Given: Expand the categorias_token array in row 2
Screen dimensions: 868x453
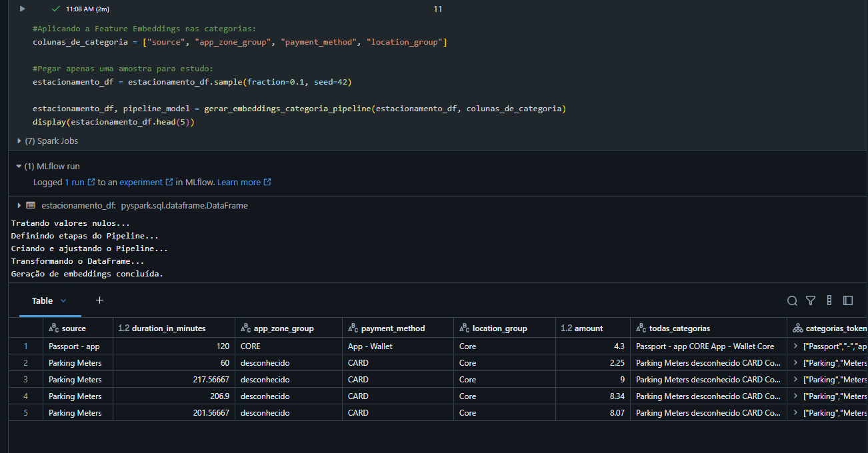Looking at the screenshot, I should (795, 363).
